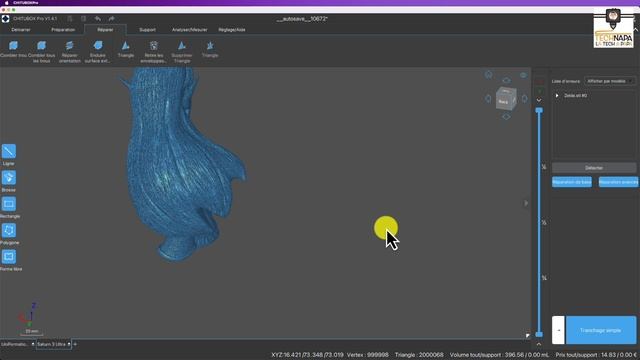Click the CHITUBOX logo icon

click(x=5, y=18)
